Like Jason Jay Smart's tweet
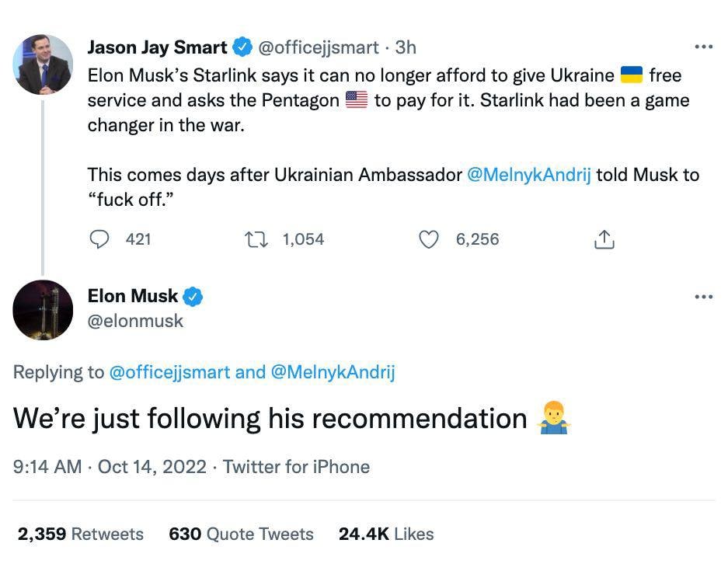The image size is (728, 564). (x=429, y=239)
